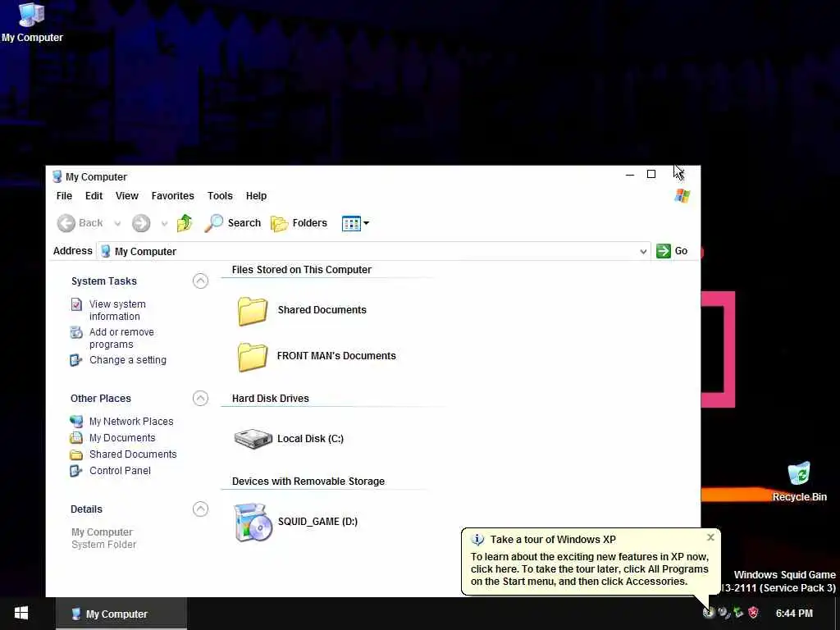Collapse the Details section
This screenshot has width=840, height=630.
(200, 509)
